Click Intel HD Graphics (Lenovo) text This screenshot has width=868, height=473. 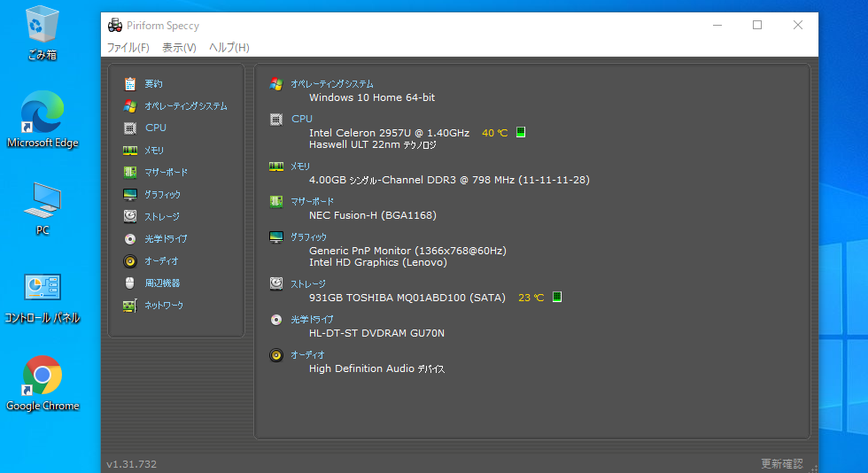(x=378, y=262)
